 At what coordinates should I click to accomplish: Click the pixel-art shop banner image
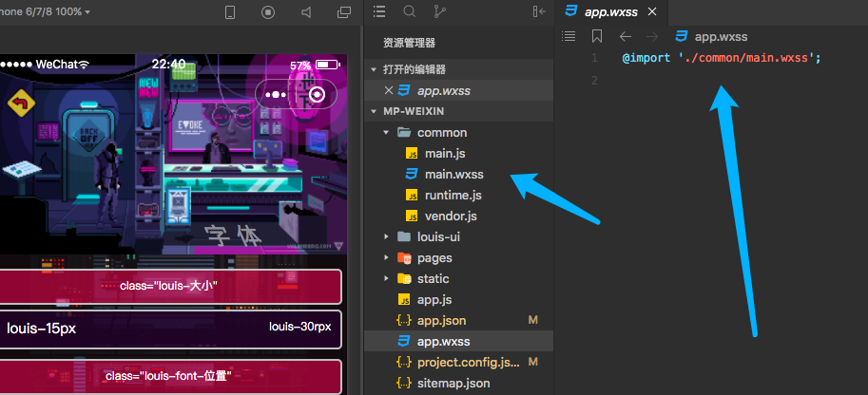pos(173,155)
